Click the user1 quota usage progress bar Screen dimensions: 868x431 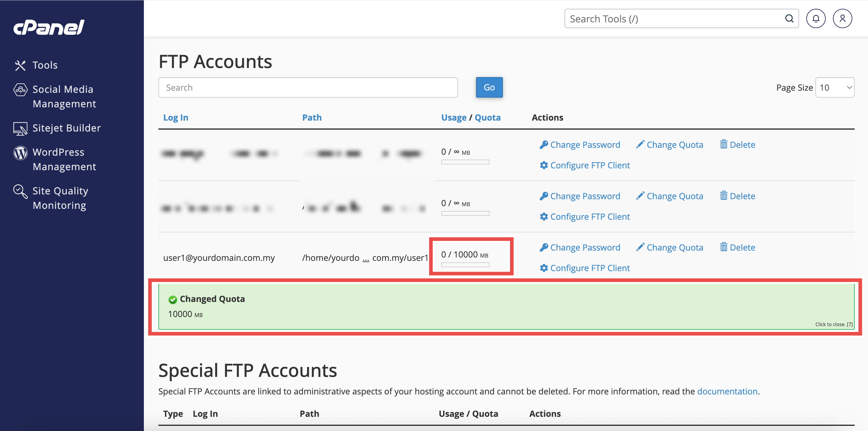465,265
